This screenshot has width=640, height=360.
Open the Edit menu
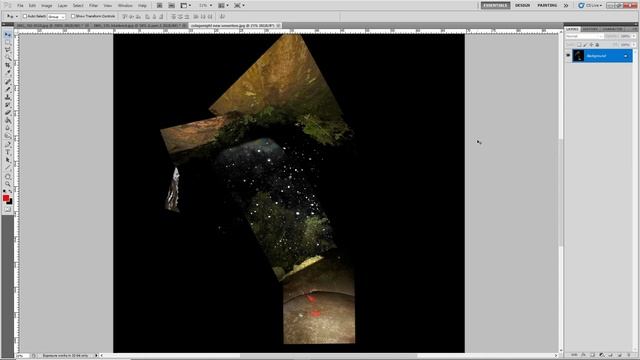click(x=32, y=6)
